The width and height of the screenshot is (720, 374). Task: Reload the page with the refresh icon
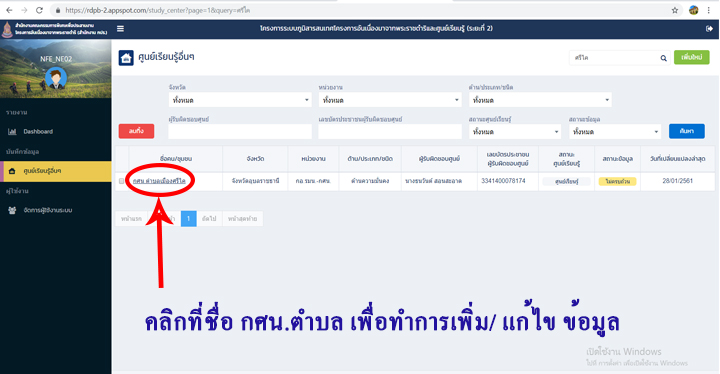39,10
